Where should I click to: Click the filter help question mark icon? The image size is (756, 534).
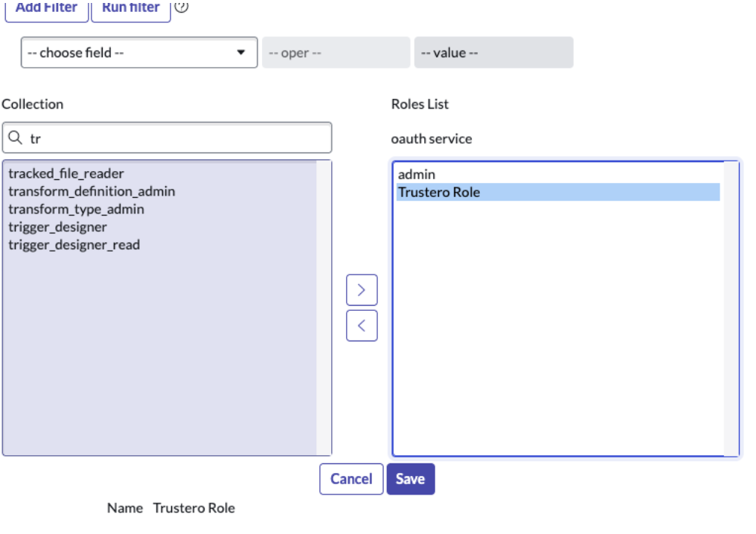pos(181,7)
